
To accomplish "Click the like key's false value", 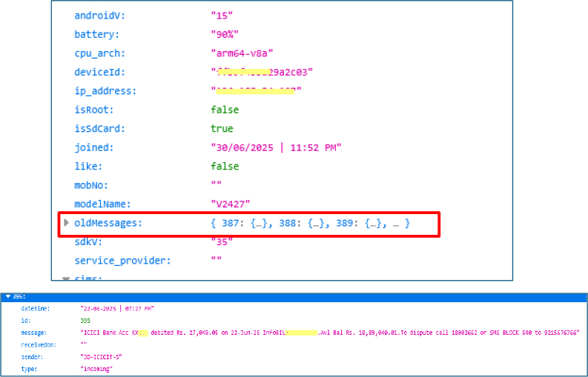I will click(225, 166).
